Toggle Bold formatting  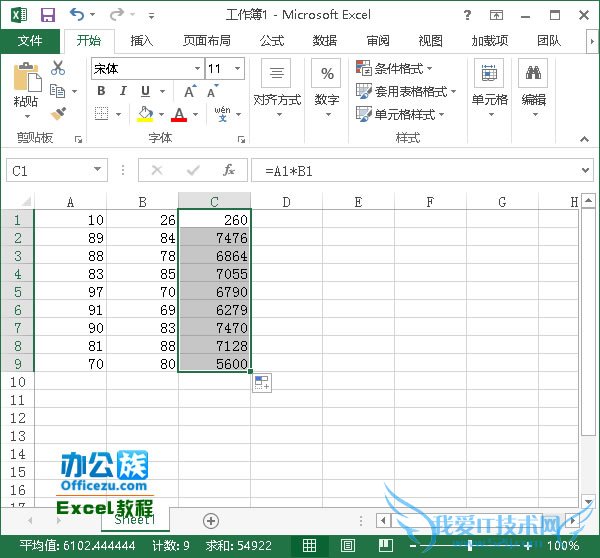pos(101,91)
